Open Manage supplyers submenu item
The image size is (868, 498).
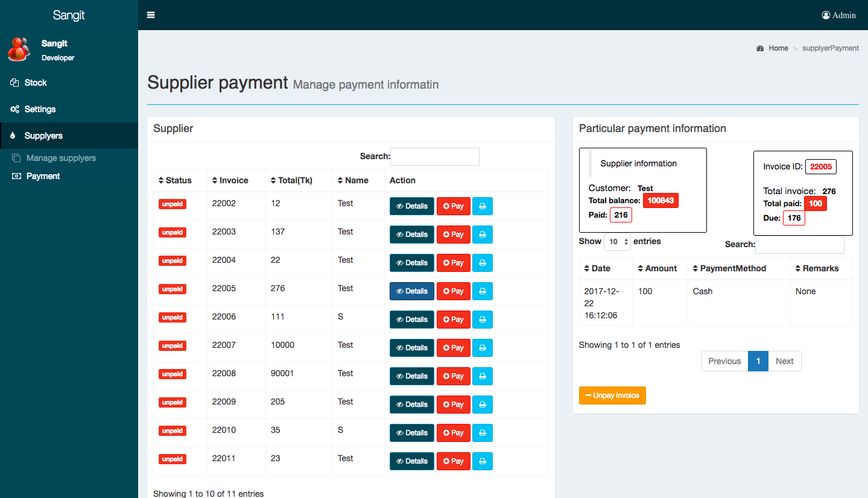tap(61, 158)
